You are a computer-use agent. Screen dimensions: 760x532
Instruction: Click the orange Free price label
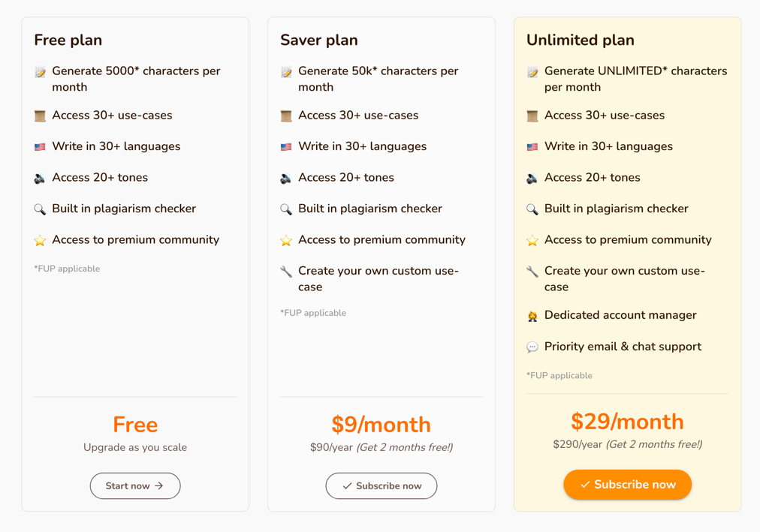[135, 425]
